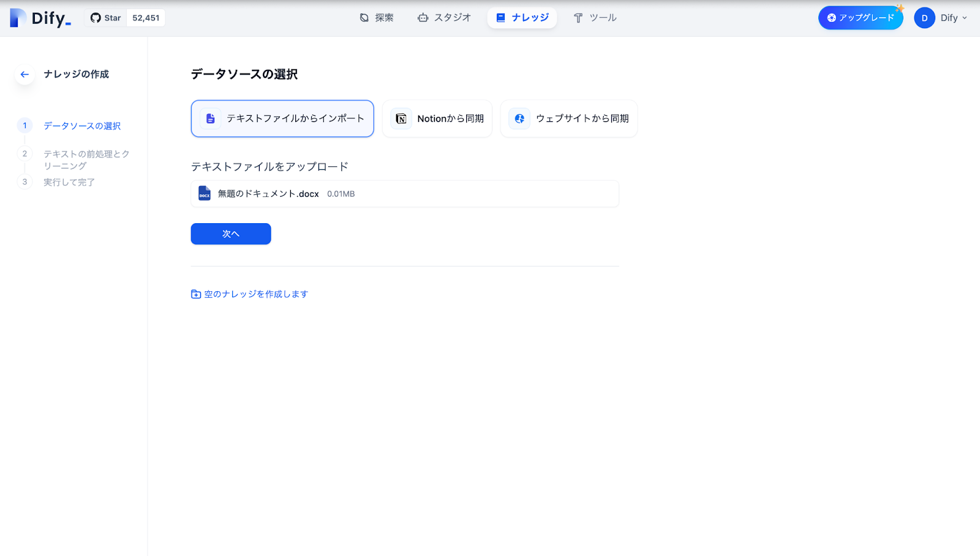Open the Dify account dropdown
Viewport: 980px width, 556px height.
click(x=942, y=17)
